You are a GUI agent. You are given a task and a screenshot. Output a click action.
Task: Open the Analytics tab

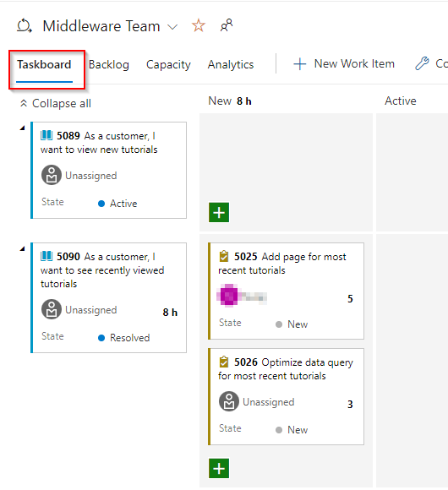tap(231, 65)
